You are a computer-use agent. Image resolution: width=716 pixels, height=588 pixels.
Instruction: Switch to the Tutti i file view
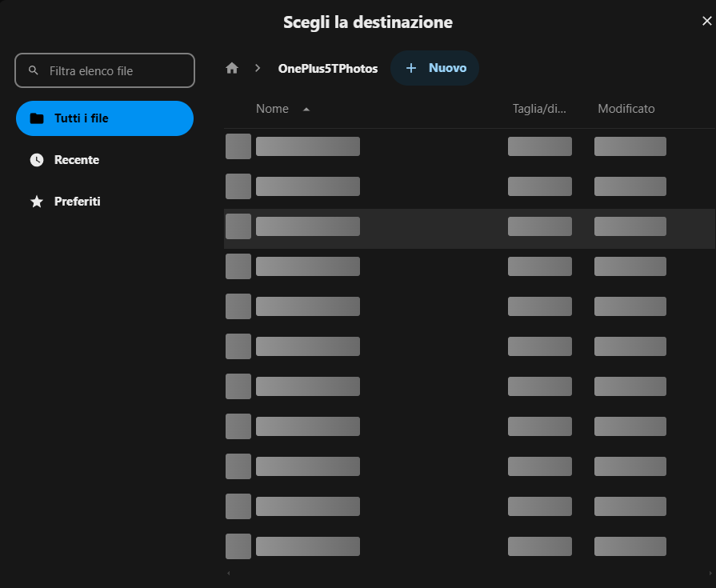[104, 118]
